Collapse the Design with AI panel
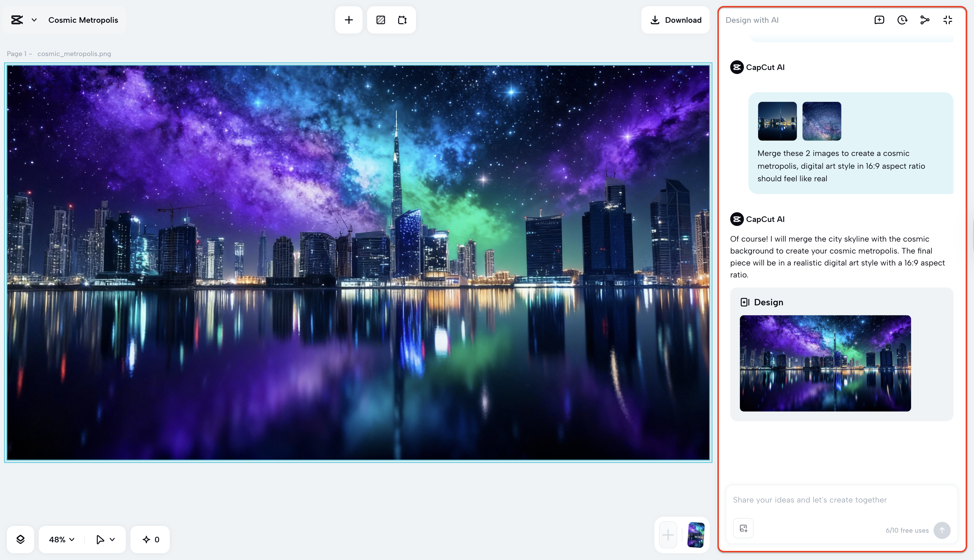974x560 pixels. pyautogui.click(x=948, y=20)
